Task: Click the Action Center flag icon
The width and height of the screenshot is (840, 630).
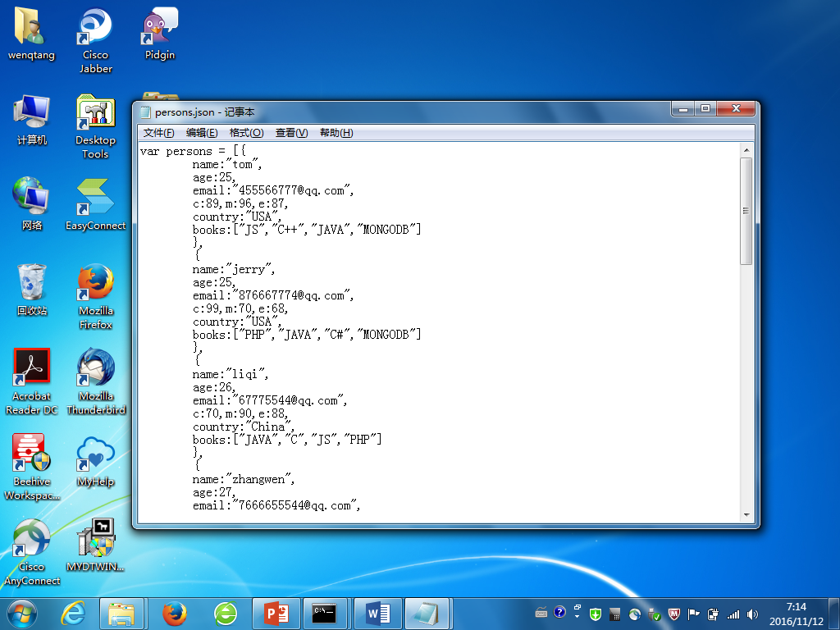Action: (x=694, y=614)
